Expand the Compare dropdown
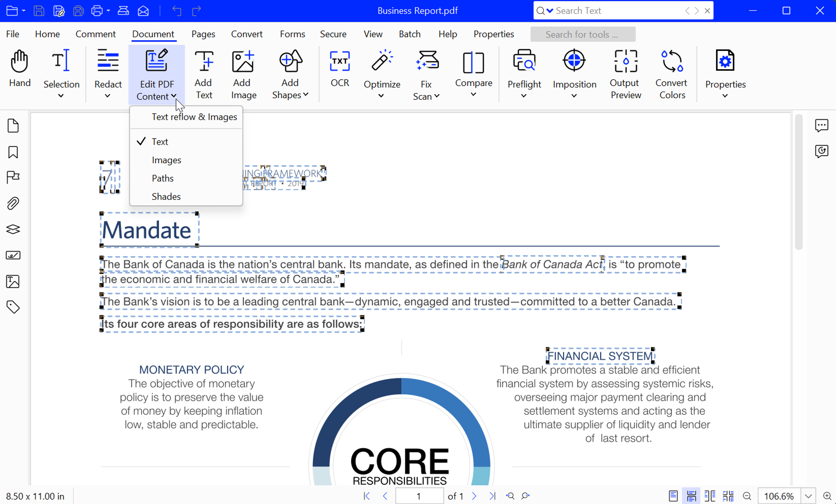 [x=473, y=95]
